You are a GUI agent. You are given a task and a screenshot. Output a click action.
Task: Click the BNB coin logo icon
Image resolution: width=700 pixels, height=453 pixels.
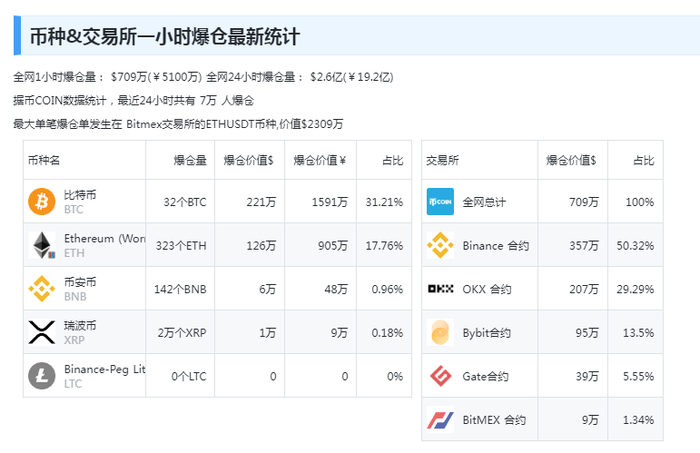tap(42, 289)
